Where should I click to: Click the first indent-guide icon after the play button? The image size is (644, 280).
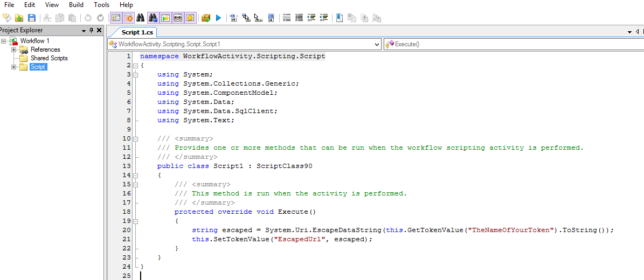coord(234,18)
